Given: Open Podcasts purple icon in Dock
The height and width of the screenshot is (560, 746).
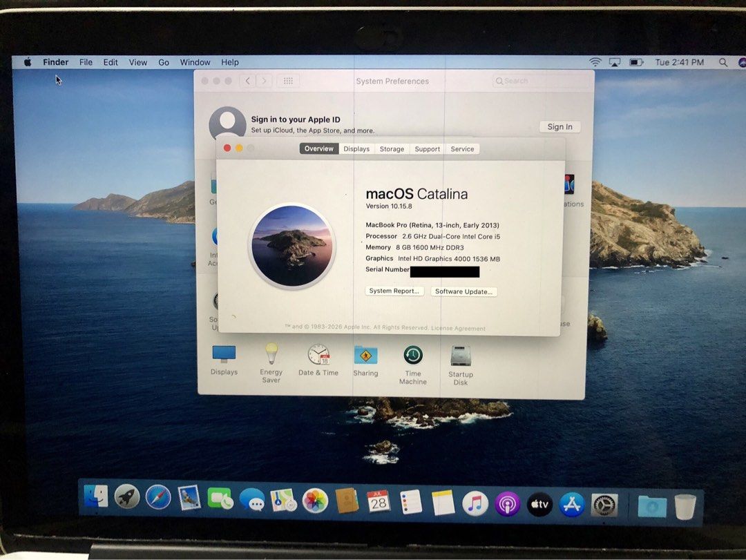Looking at the screenshot, I should click(x=508, y=504).
